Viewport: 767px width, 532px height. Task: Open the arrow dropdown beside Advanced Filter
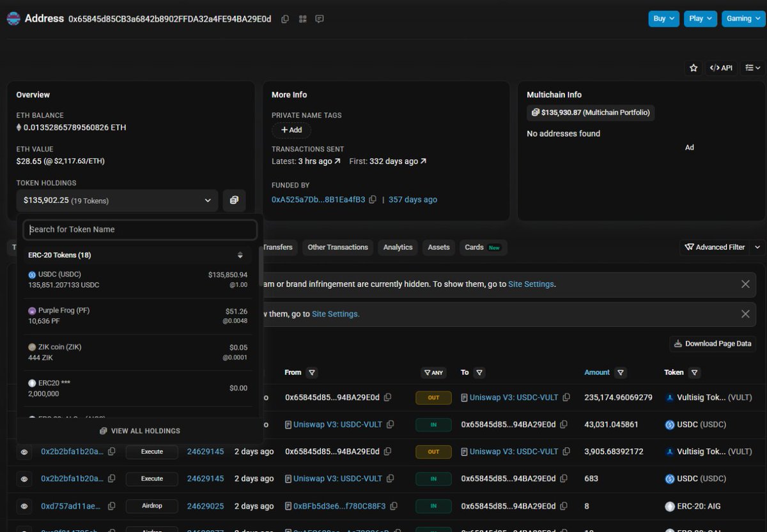coord(757,247)
